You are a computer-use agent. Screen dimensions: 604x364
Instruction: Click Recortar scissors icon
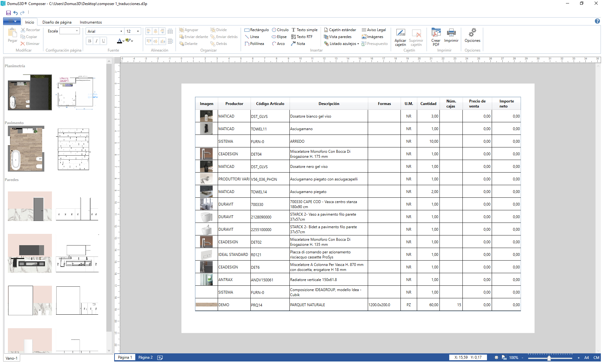pos(30,30)
